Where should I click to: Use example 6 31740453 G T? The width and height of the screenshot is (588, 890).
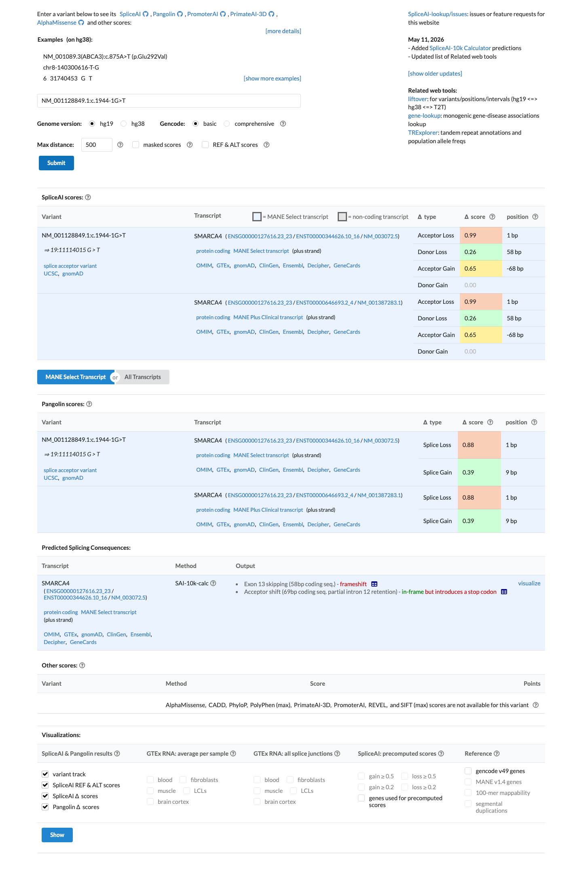[68, 78]
